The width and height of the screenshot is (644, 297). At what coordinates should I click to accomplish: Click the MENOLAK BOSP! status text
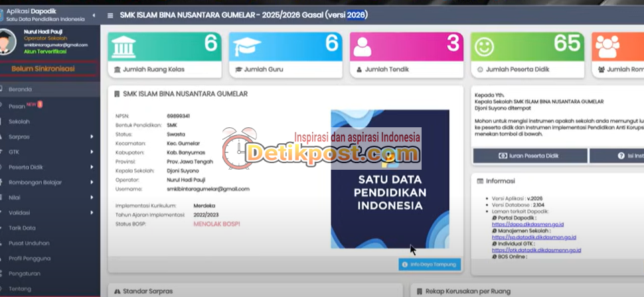click(216, 224)
